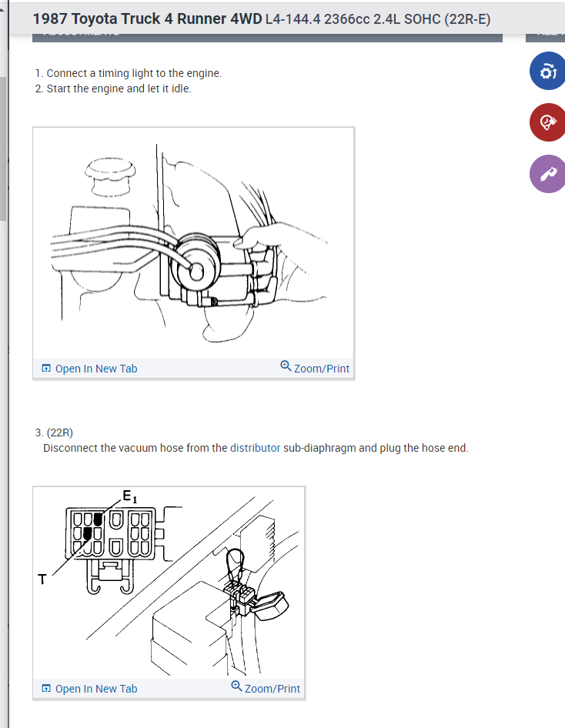Image resolution: width=565 pixels, height=728 pixels.
Task: Click the red diagnostic gauge icon
Action: coord(548,122)
